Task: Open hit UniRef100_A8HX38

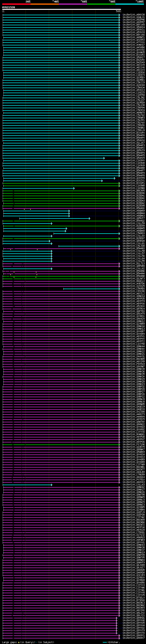Action: (x=133, y=15)
